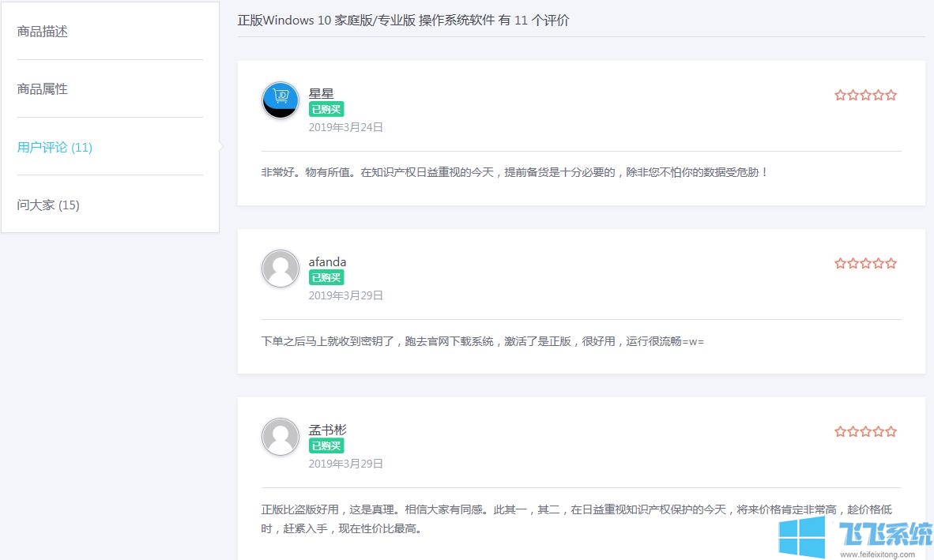
Task: Click afanda's default gray avatar
Action: [x=281, y=269]
